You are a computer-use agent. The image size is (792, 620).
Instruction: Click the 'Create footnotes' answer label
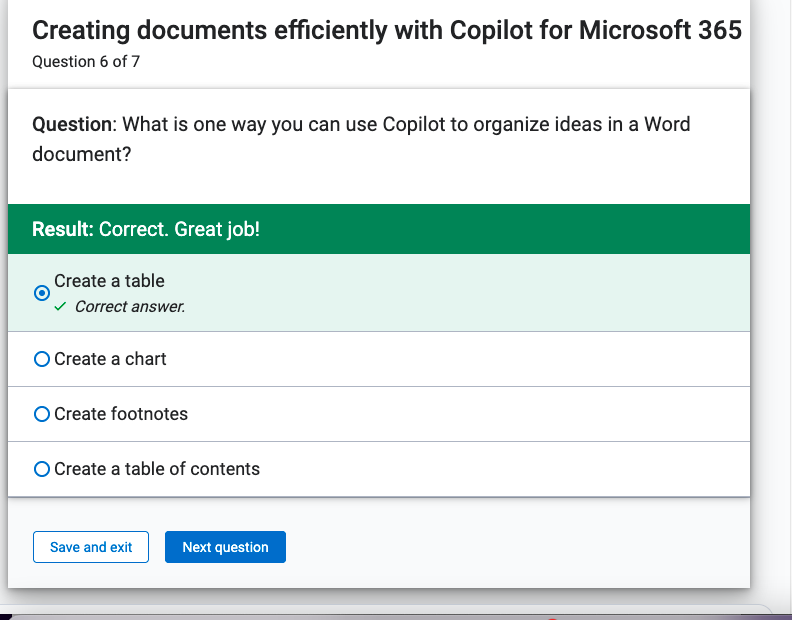pyautogui.click(x=121, y=414)
